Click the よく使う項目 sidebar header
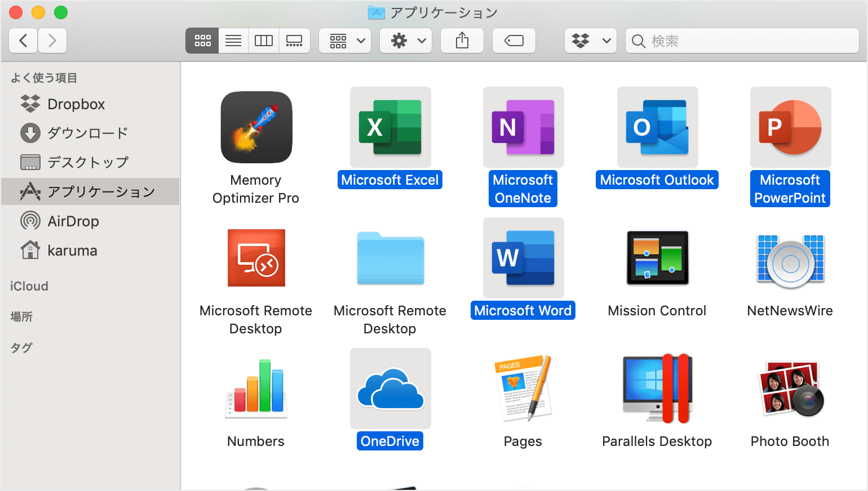The height and width of the screenshot is (491, 868). point(44,78)
